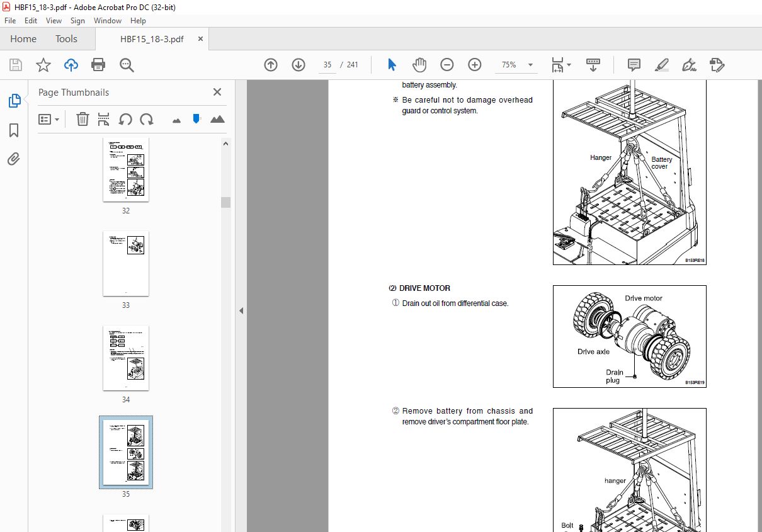Open the Sign menu
This screenshot has width=762, height=532.
click(x=77, y=21)
